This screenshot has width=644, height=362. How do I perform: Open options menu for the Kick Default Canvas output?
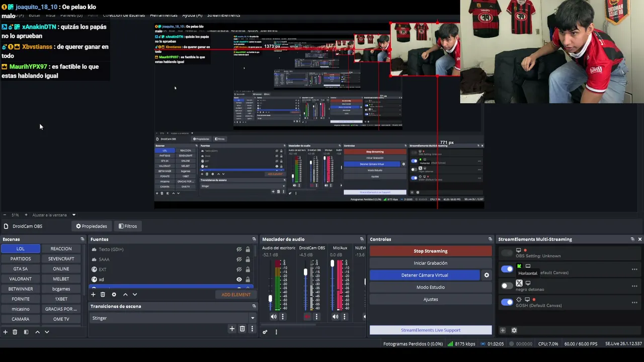click(634, 269)
